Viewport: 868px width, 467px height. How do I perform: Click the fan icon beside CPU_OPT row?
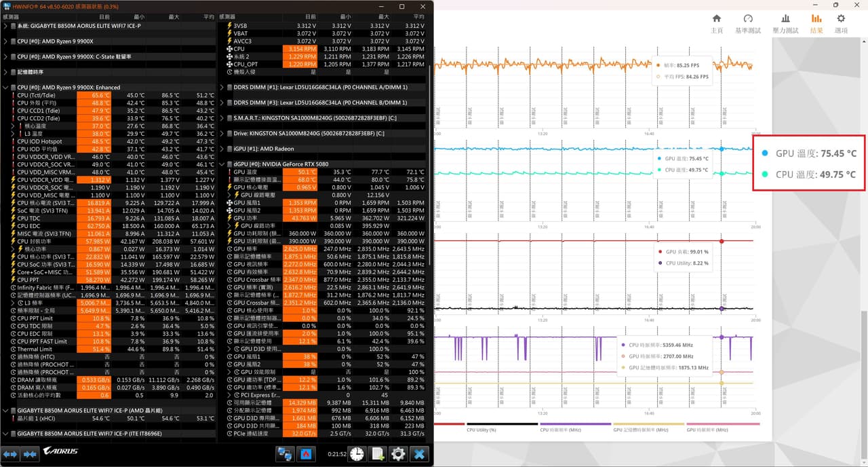coord(229,64)
